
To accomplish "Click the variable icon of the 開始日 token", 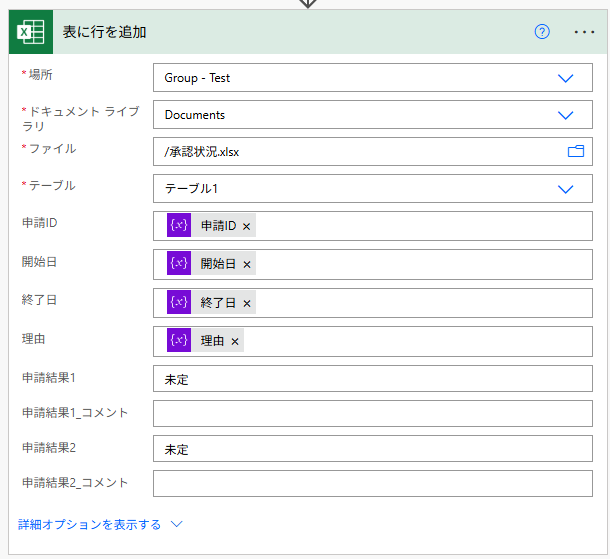I will click(179, 263).
